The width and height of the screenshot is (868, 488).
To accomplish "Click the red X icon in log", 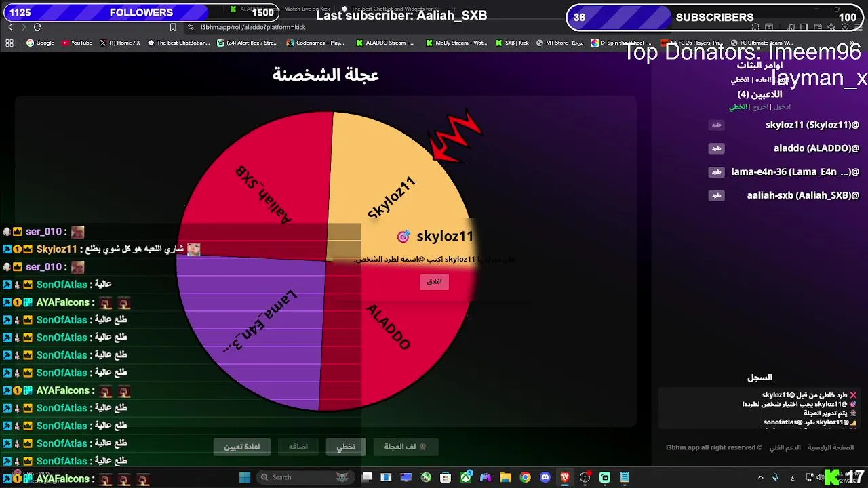I will [x=853, y=395].
